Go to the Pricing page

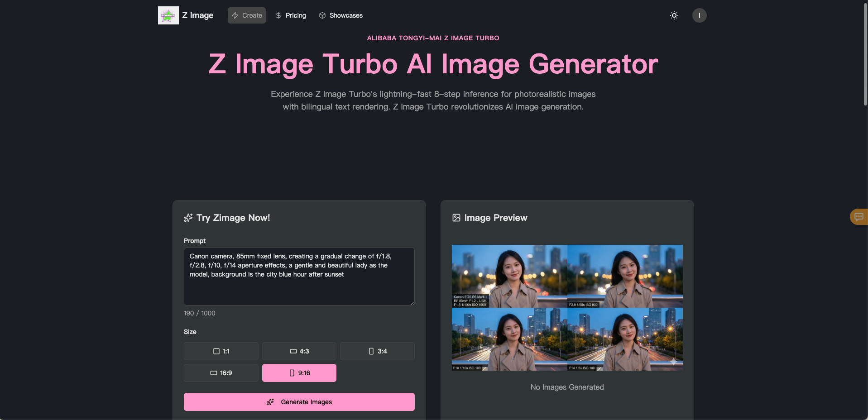pyautogui.click(x=291, y=15)
